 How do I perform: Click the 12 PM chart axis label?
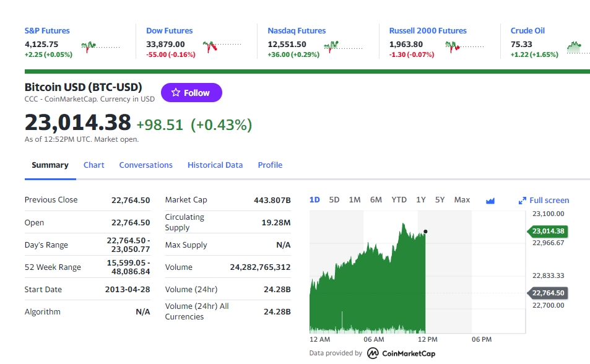(x=427, y=339)
